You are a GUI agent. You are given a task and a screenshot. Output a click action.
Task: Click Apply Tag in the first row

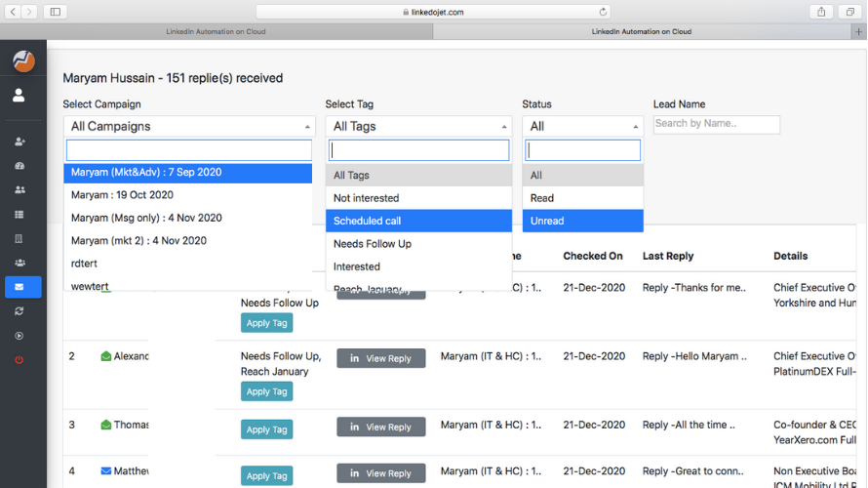267,323
